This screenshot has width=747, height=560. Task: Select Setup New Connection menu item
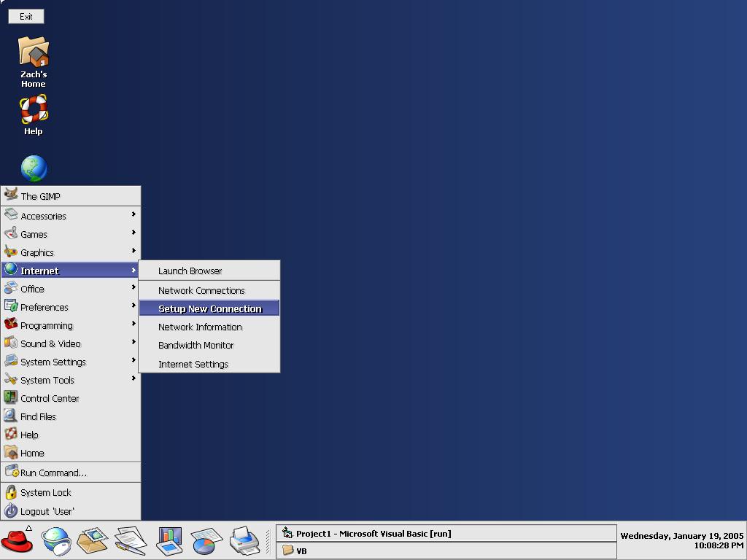[x=209, y=308]
